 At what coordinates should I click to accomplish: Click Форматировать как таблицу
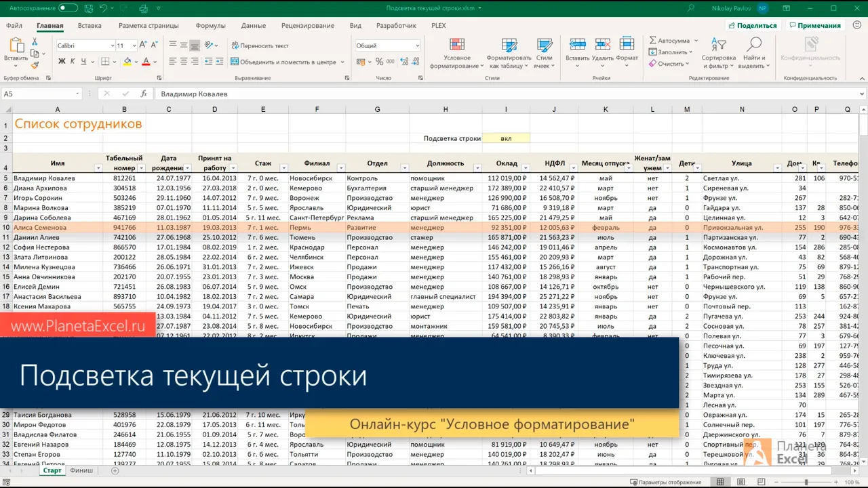(x=509, y=54)
